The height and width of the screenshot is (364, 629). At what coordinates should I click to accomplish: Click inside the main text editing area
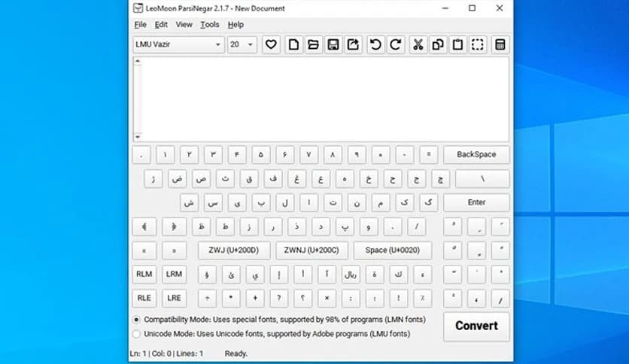tap(321, 98)
